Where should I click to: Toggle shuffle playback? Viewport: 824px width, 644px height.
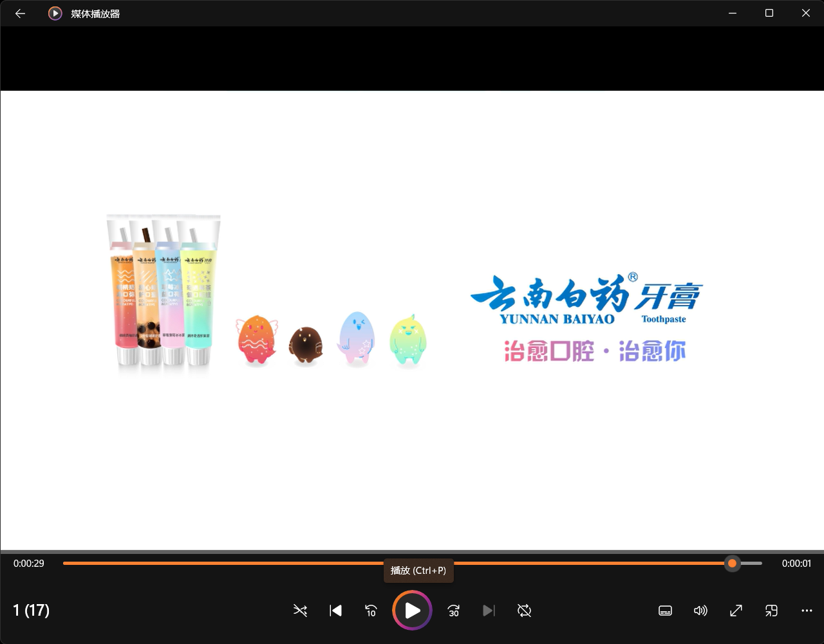click(x=300, y=611)
